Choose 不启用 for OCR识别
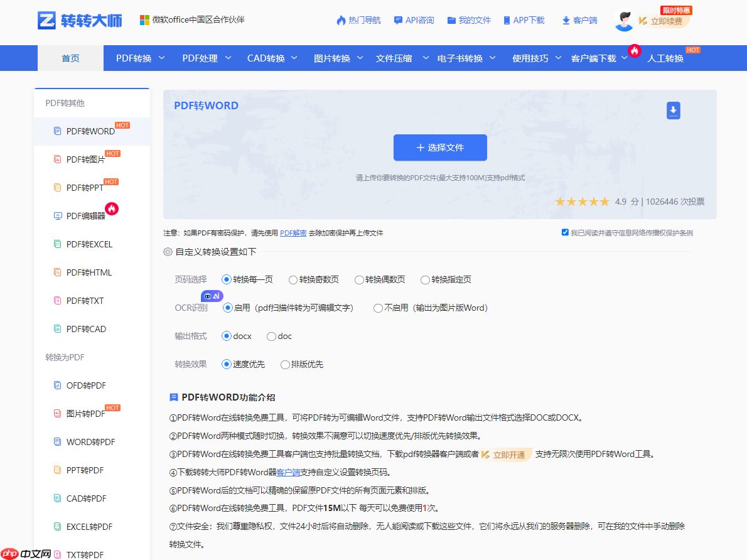The width and height of the screenshot is (747, 560). point(377,308)
